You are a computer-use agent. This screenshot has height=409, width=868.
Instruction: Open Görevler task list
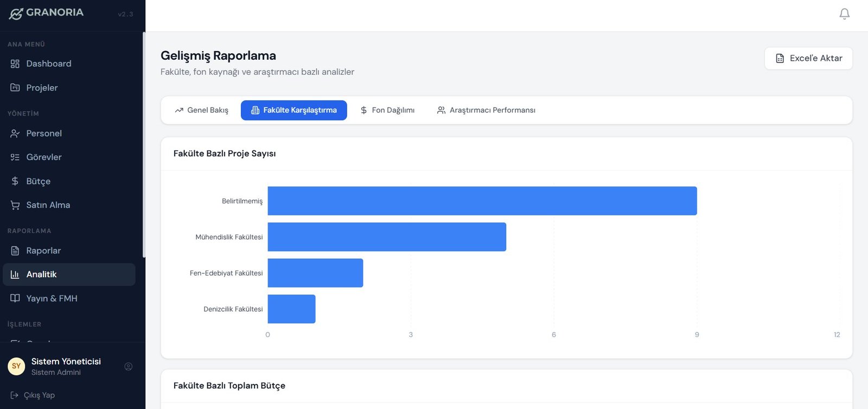click(43, 157)
